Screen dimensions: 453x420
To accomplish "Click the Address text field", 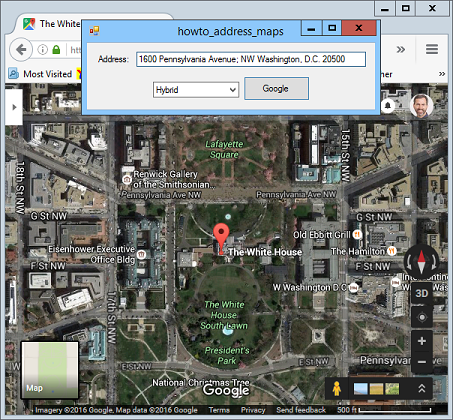I will coord(251,59).
